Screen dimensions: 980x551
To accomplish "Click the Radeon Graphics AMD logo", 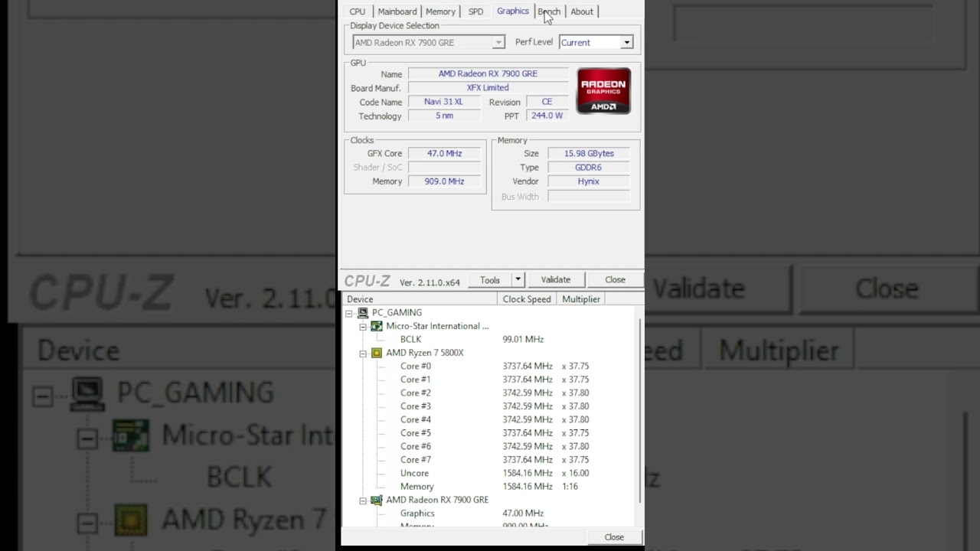I will tap(603, 91).
